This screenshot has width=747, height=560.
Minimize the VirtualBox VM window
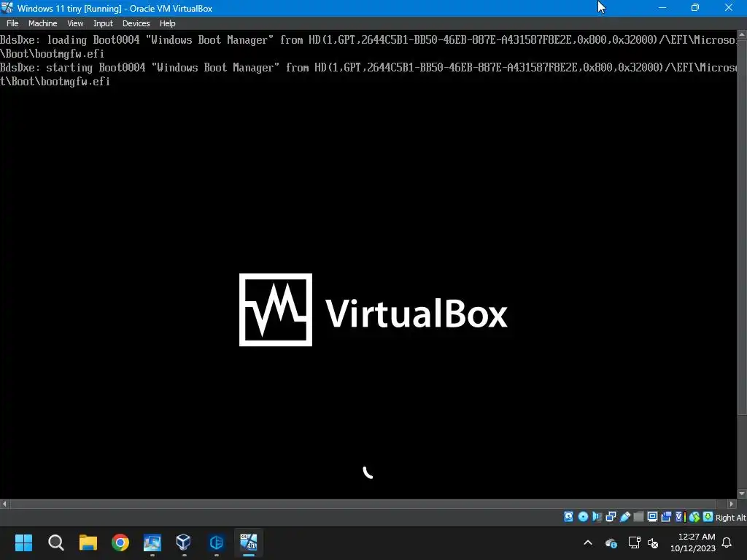[x=662, y=7]
